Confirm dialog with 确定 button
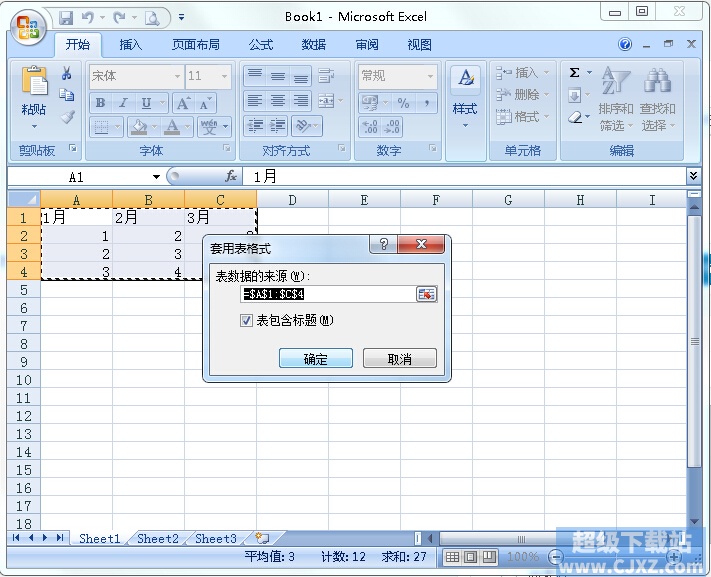The height and width of the screenshot is (577, 711). [316, 359]
